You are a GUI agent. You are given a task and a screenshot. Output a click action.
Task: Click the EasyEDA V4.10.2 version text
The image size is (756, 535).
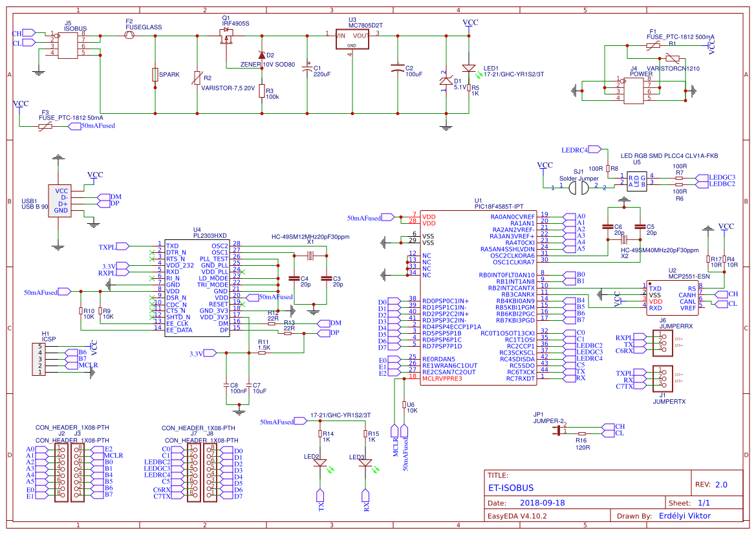[517, 516]
